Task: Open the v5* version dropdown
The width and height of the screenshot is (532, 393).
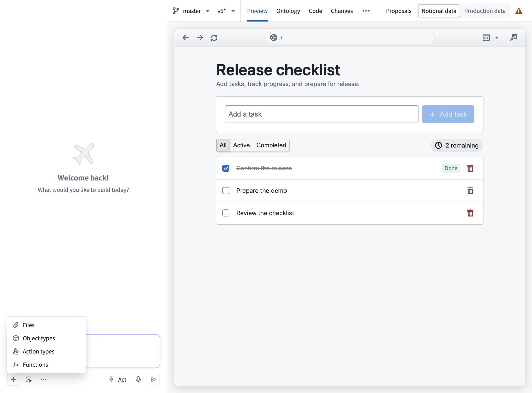Action: [233, 11]
